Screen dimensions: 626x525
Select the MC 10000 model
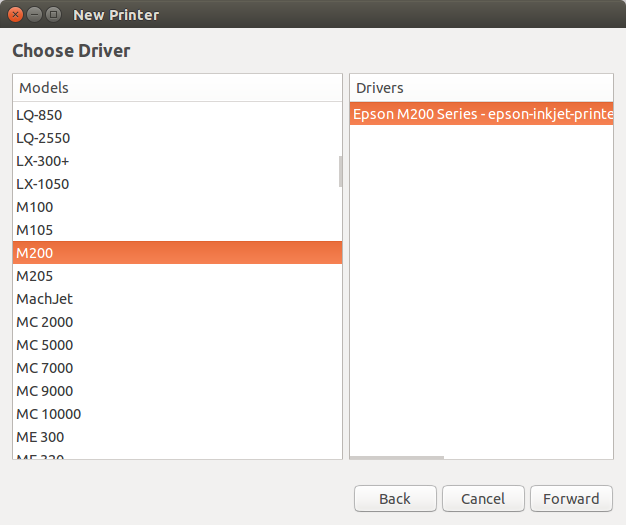pyautogui.click(x=177, y=414)
